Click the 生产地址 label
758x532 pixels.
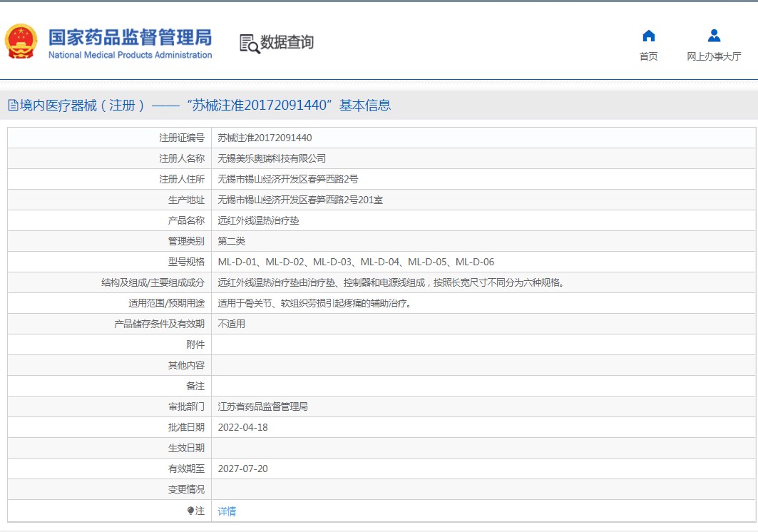[x=186, y=200]
